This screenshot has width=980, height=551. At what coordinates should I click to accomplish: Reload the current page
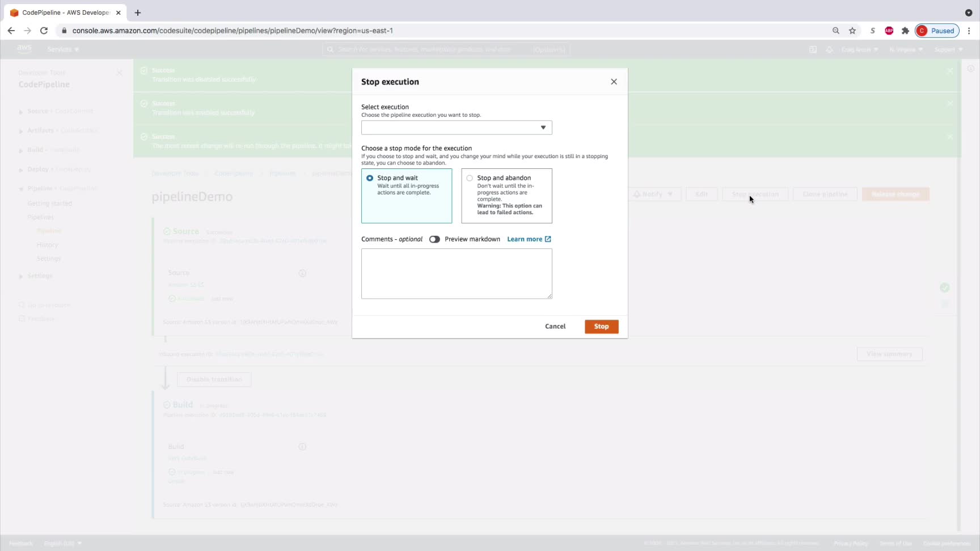point(44,31)
